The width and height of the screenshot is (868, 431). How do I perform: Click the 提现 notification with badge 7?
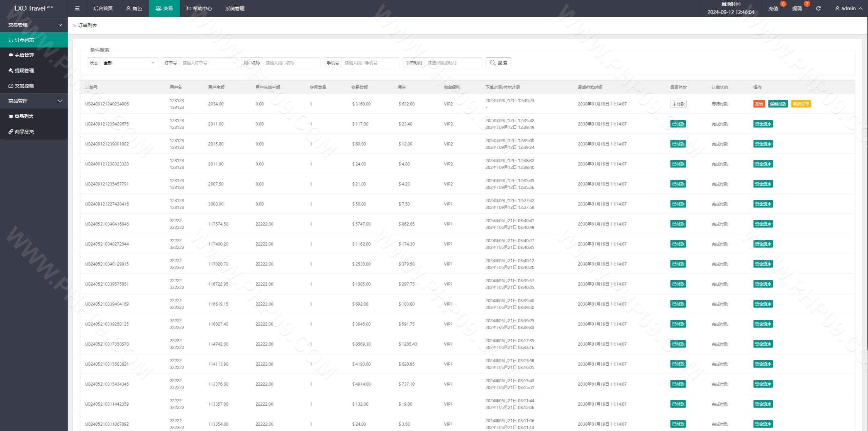(x=798, y=8)
